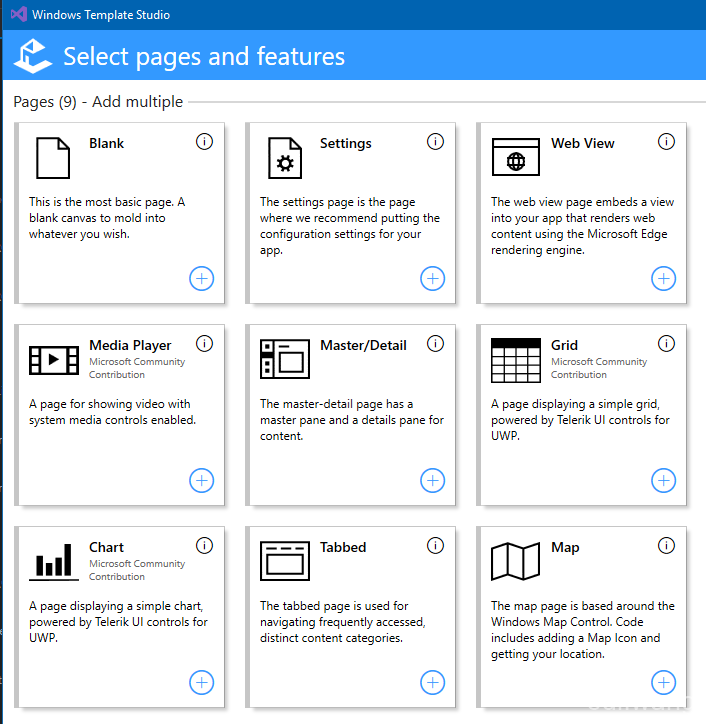Add the Media Player page plus icon

(202, 481)
